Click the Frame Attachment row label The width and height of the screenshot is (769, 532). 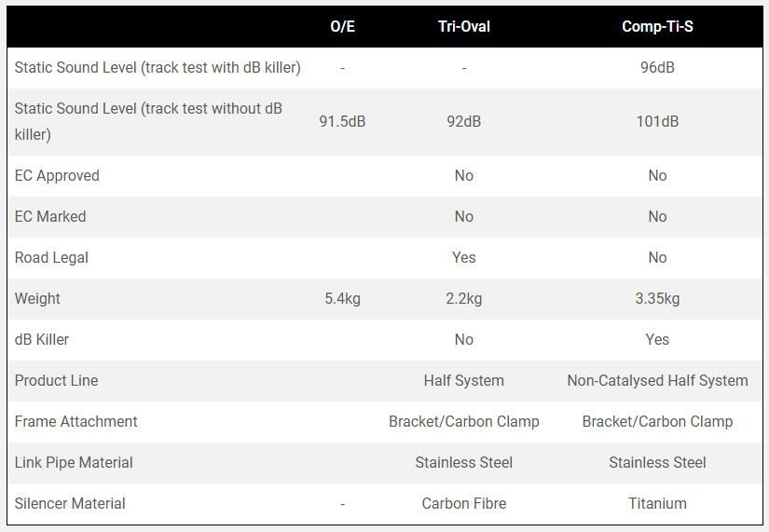coord(76,421)
